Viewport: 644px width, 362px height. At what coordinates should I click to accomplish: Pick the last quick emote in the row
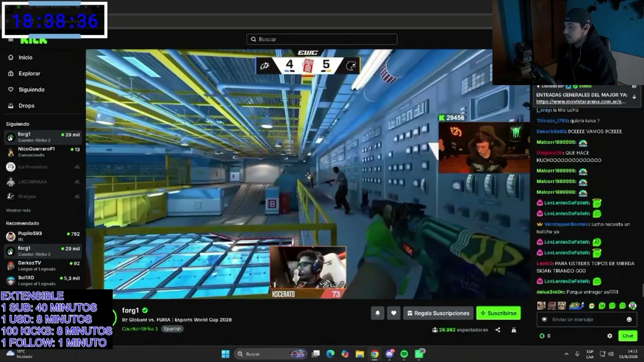[632, 306]
